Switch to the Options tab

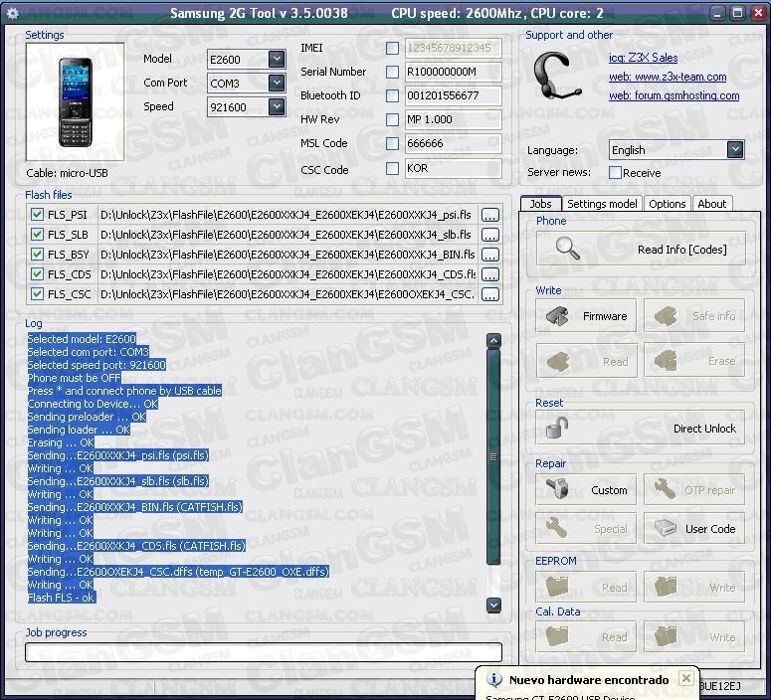coord(667,204)
